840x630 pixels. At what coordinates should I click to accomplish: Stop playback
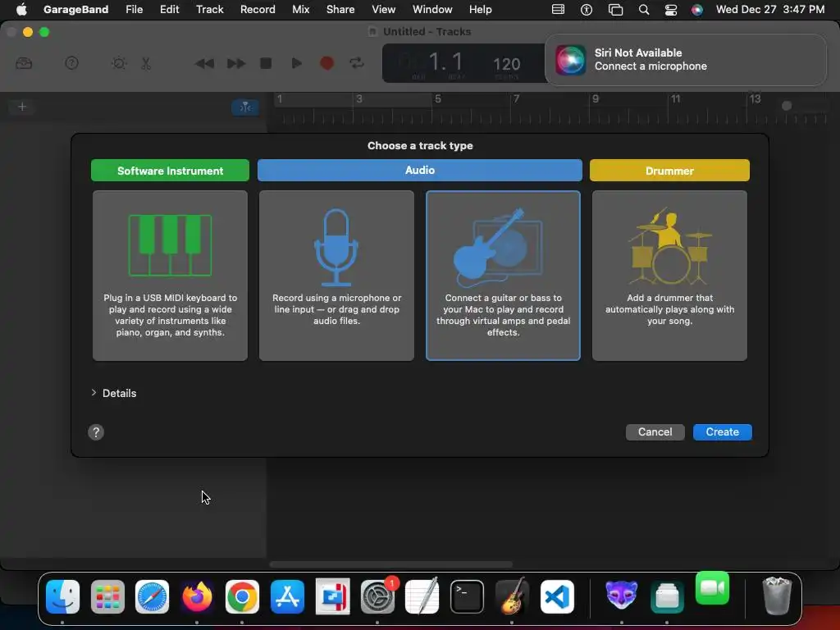coord(266,63)
